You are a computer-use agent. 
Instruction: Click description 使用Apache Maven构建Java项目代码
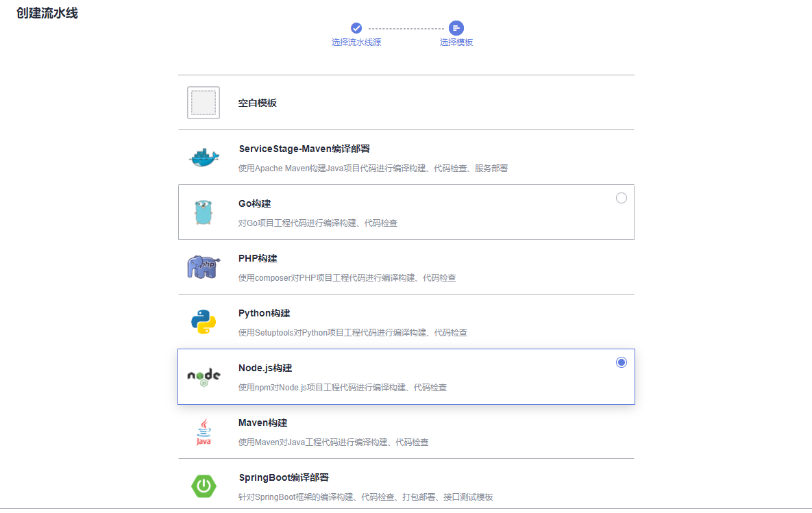point(373,168)
